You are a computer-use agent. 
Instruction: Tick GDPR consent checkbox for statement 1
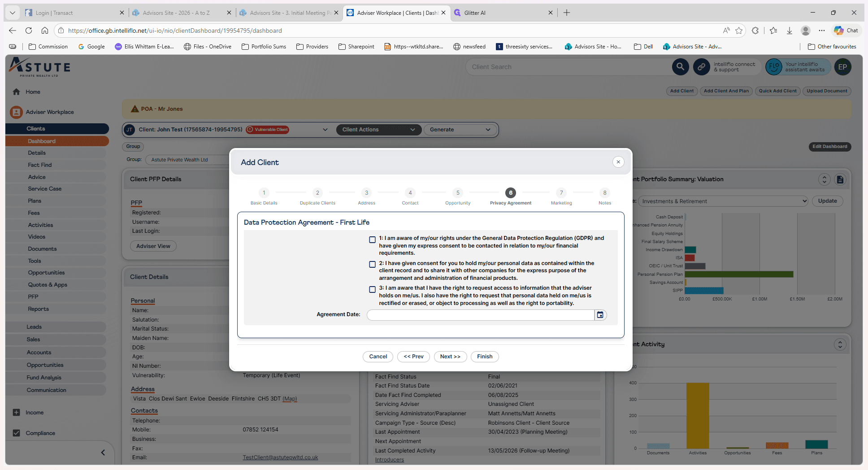372,240
